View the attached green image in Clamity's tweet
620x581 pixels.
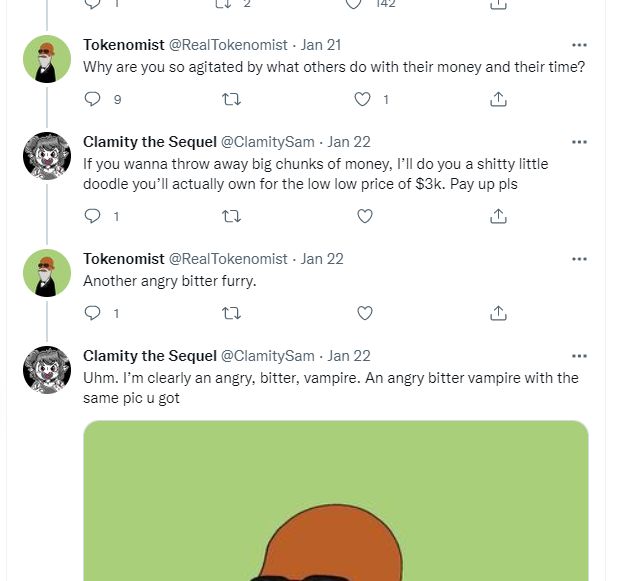coord(335,500)
